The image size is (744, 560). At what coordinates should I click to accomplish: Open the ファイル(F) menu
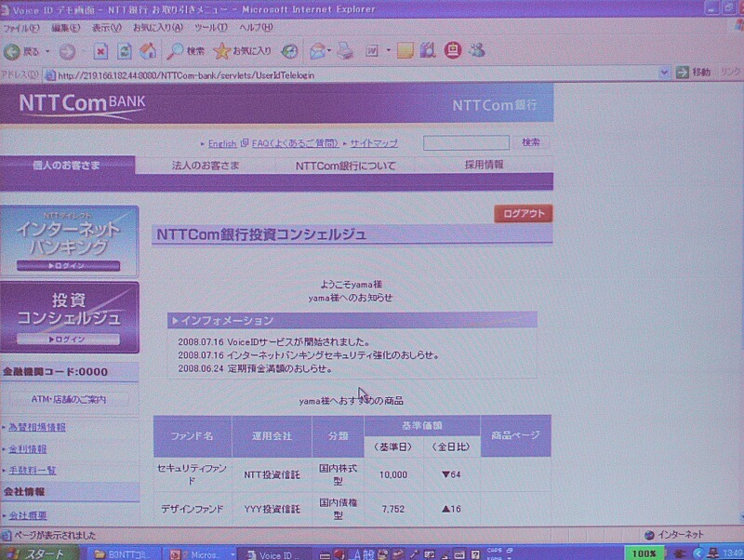click(x=20, y=29)
